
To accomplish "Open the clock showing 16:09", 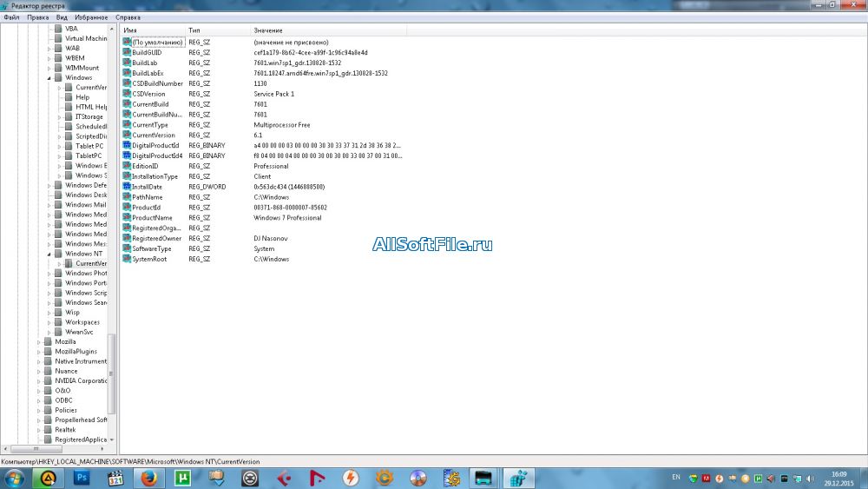I will tap(838, 479).
